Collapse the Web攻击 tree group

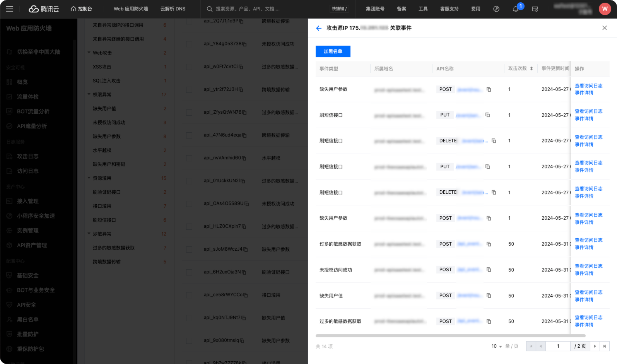89,53
